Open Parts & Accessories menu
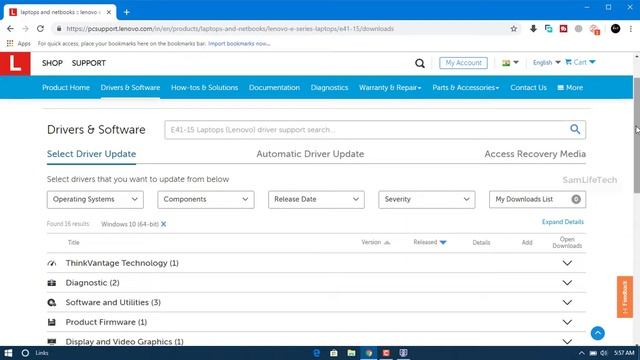This screenshot has width=640, height=360. tap(466, 87)
